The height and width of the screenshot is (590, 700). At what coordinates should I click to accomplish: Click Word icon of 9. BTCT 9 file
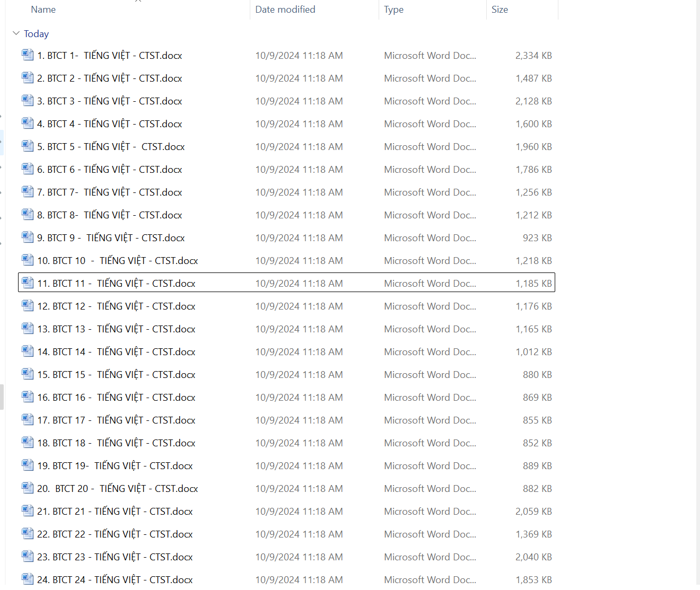coord(28,237)
